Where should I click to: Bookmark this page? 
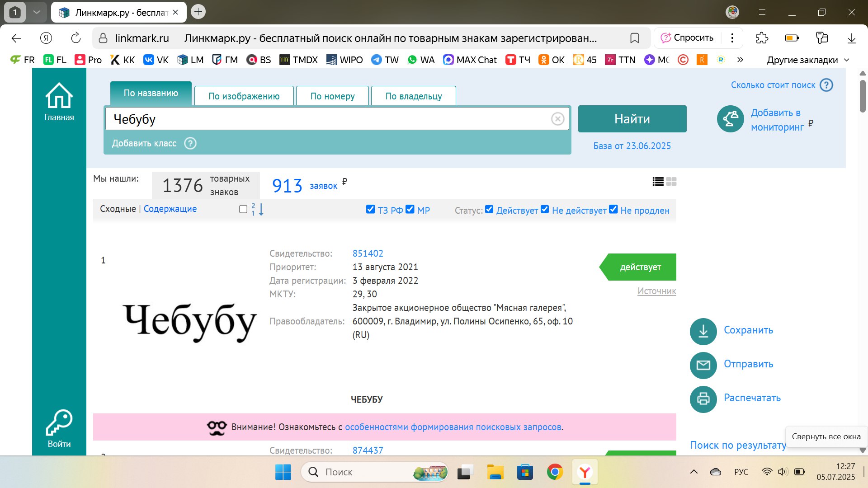point(635,38)
